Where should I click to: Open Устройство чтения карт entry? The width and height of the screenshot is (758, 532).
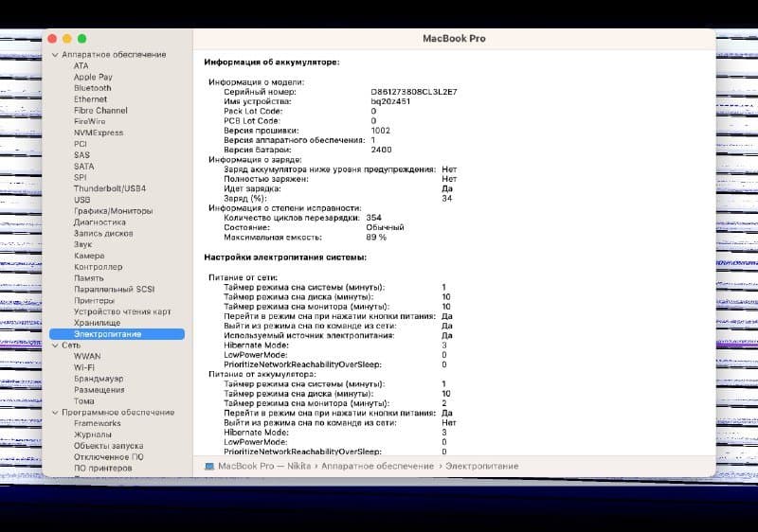coord(122,311)
